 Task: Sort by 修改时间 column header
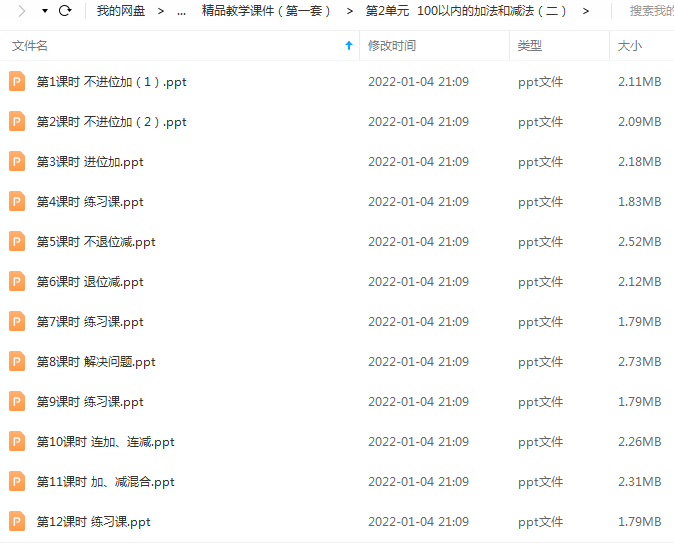pos(392,46)
